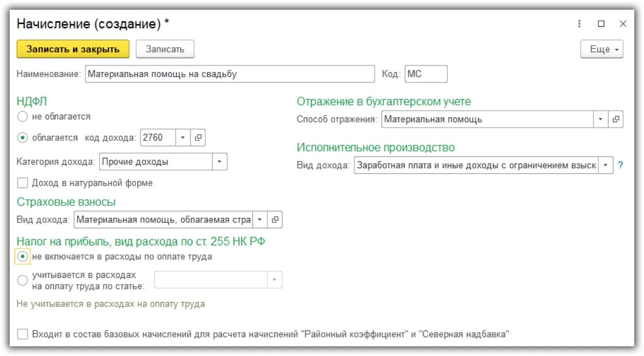The height and width of the screenshot is (356, 644).
Task: Expand 'Способ отражения' dropdown arrow
Action: tap(601, 119)
